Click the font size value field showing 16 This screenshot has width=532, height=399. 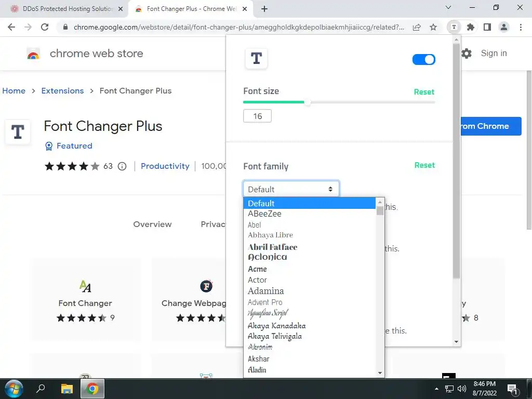click(257, 116)
